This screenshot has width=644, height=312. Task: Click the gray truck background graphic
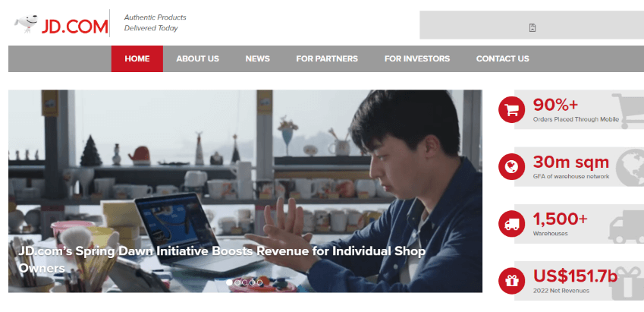pyautogui.click(x=627, y=226)
